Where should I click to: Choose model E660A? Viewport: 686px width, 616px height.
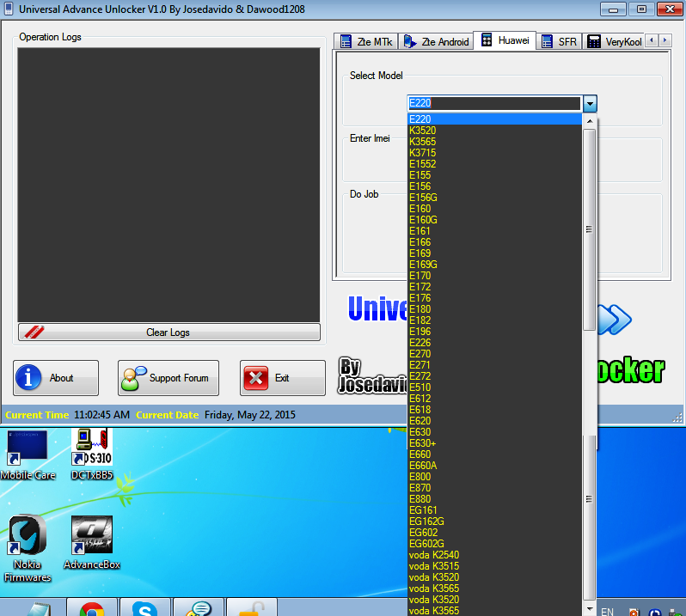click(494, 466)
